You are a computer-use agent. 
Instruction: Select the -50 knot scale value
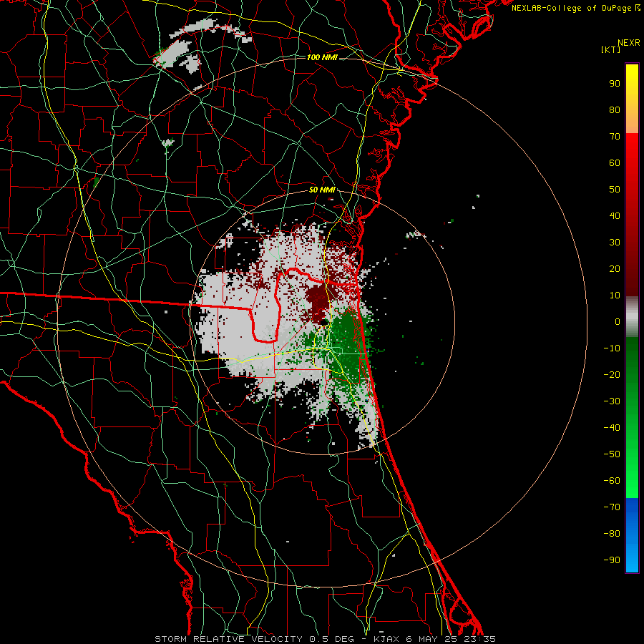[612, 454]
